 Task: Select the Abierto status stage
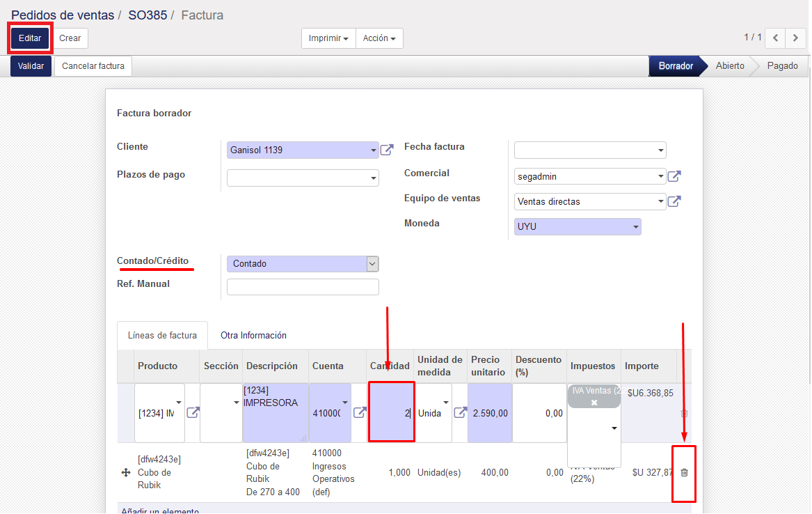(x=730, y=65)
